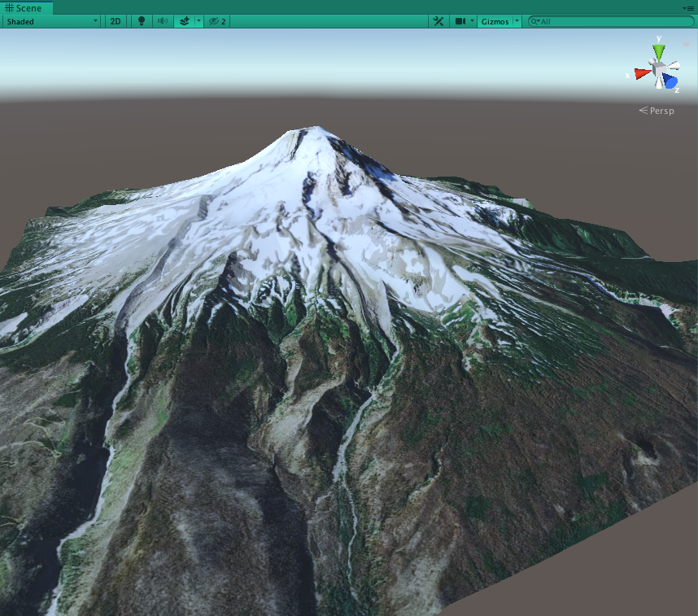Select the scene camera icon

[460, 21]
